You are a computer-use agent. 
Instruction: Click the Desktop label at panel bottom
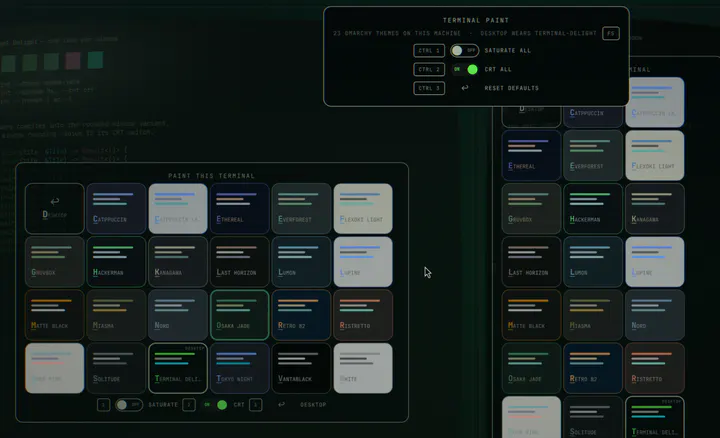pos(313,404)
